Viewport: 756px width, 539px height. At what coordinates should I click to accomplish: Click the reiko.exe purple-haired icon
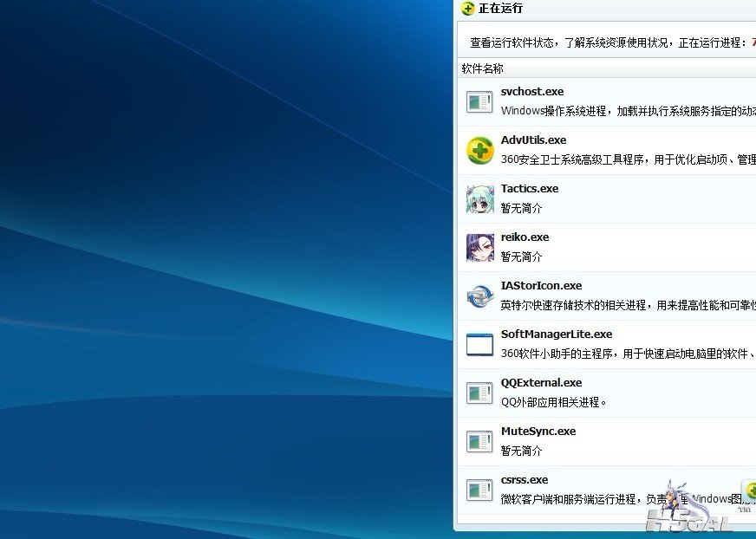(x=479, y=247)
